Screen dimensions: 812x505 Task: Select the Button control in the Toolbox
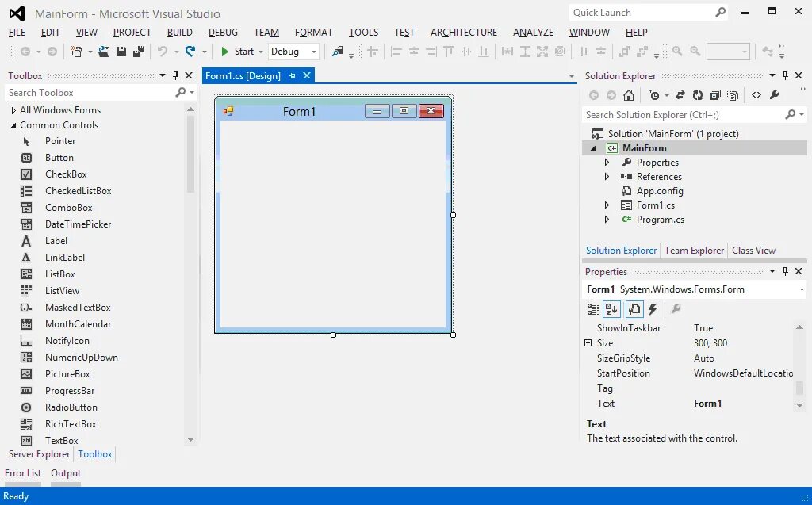(59, 157)
